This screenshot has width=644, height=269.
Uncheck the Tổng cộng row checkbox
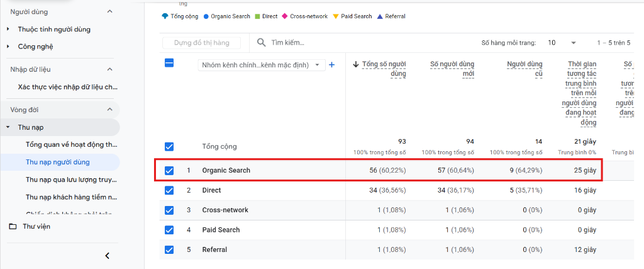tap(169, 147)
